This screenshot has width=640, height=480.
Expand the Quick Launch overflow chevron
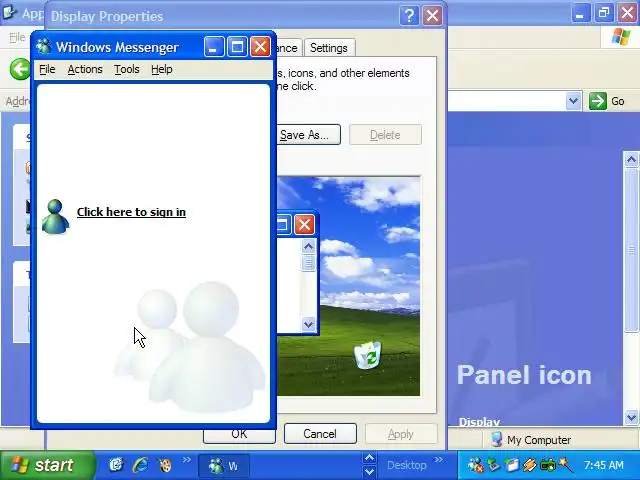[x=187, y=460]
